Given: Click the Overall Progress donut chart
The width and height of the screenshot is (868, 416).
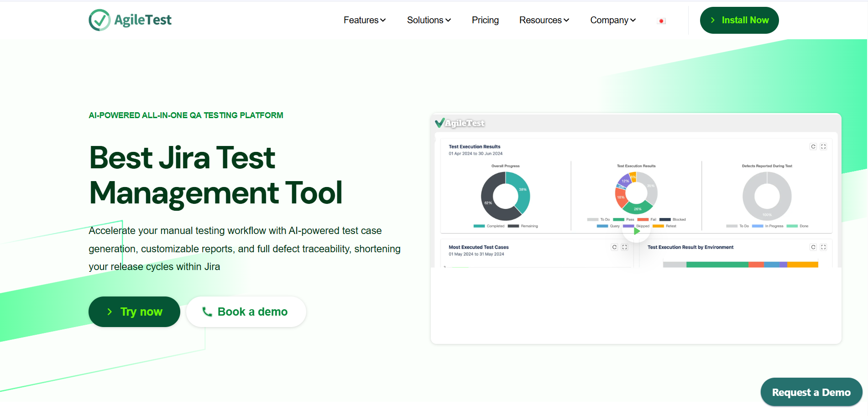Looking at the screenshot, I should [x=506, y=196].
